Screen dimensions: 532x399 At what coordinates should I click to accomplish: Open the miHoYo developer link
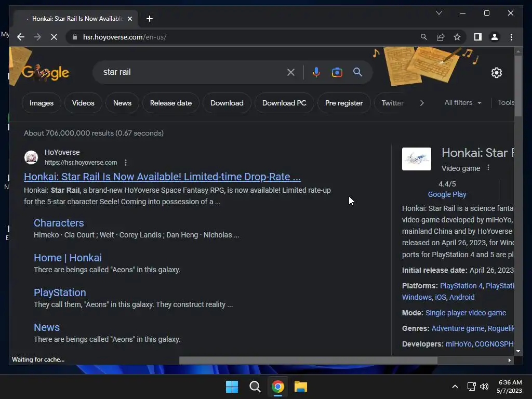[x=458, y=344]
